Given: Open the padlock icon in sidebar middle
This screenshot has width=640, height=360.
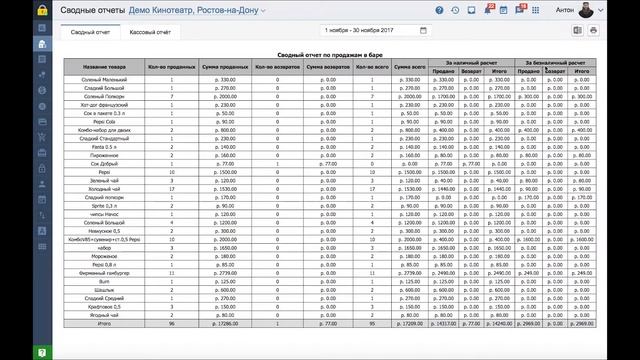Looking at the screenshot, I should pos(42,168).
